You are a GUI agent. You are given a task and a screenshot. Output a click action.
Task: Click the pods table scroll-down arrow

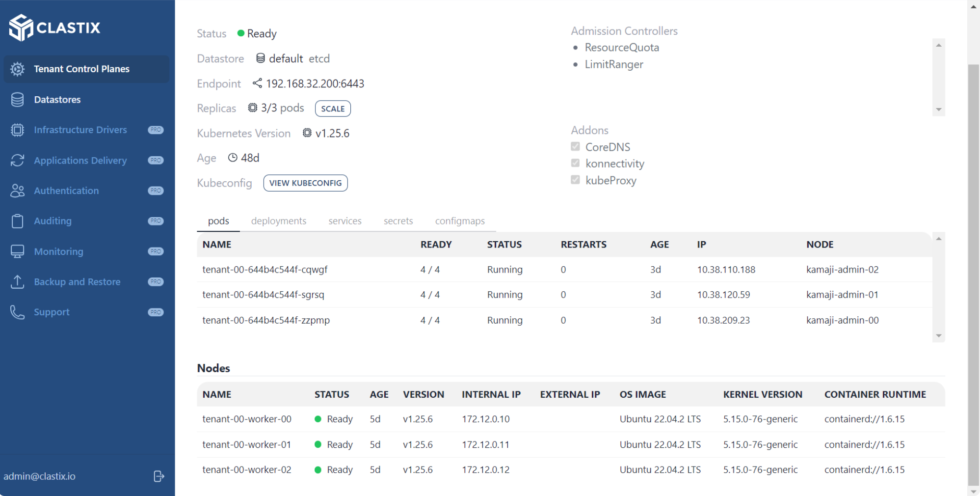938,336
